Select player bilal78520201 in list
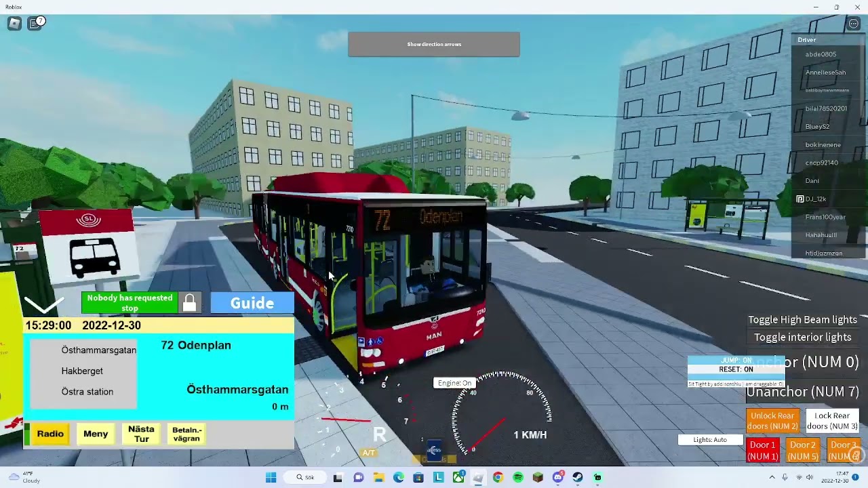The image size is (868, 488). pyautogui.click(x=825, y=108)
